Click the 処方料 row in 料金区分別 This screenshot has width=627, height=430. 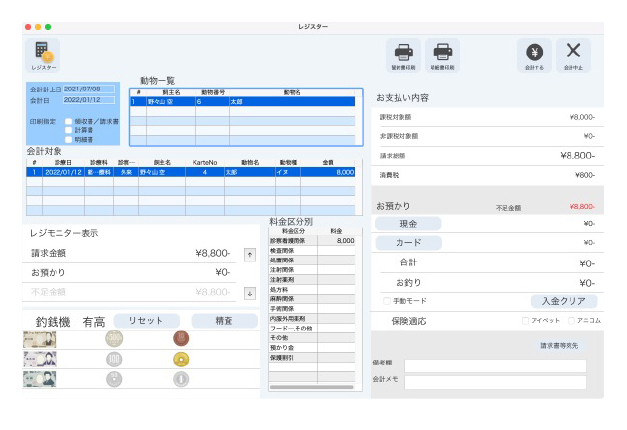[x=312, y=289]
